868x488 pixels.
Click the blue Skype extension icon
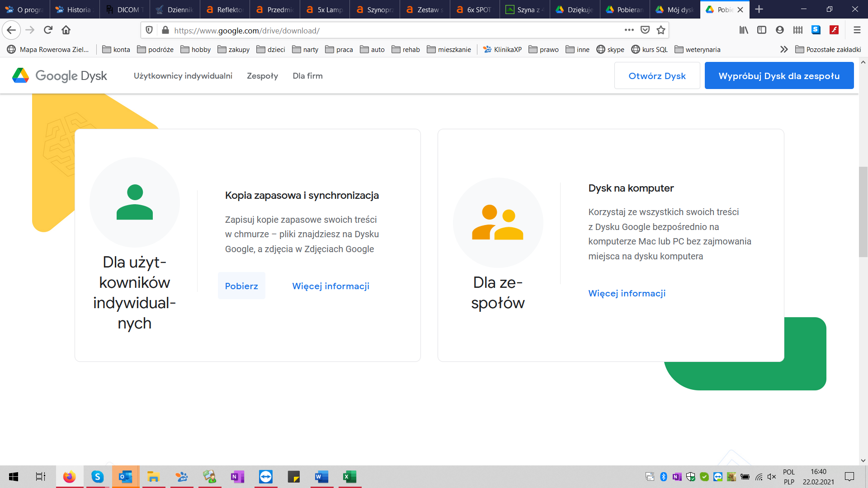click(x=816, y=30)
